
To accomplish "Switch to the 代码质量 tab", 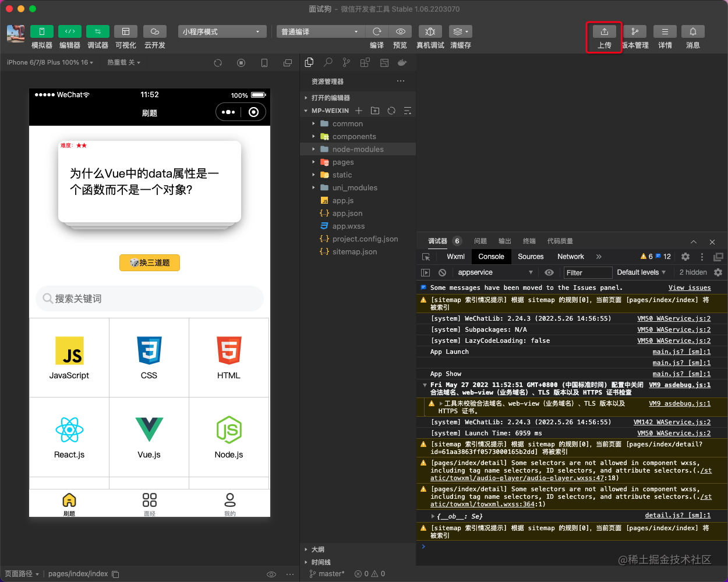I will 560,241.
